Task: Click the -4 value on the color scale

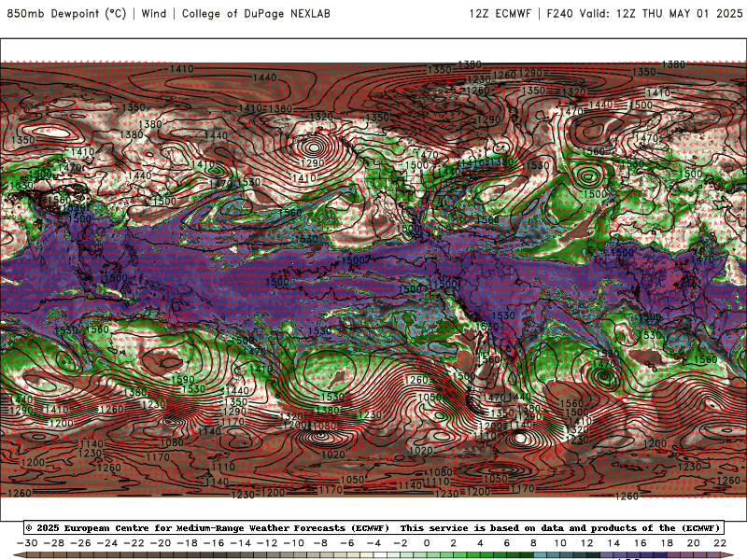Action: (374, 543)
